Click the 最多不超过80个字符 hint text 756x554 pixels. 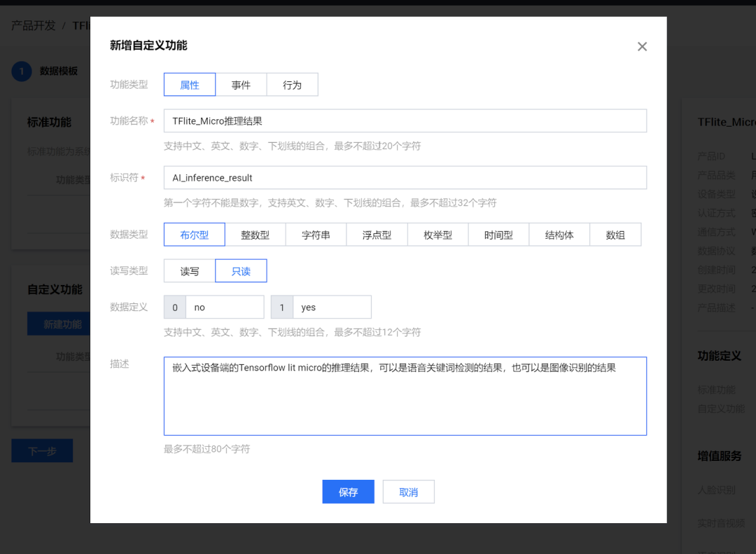click(206, 449)
